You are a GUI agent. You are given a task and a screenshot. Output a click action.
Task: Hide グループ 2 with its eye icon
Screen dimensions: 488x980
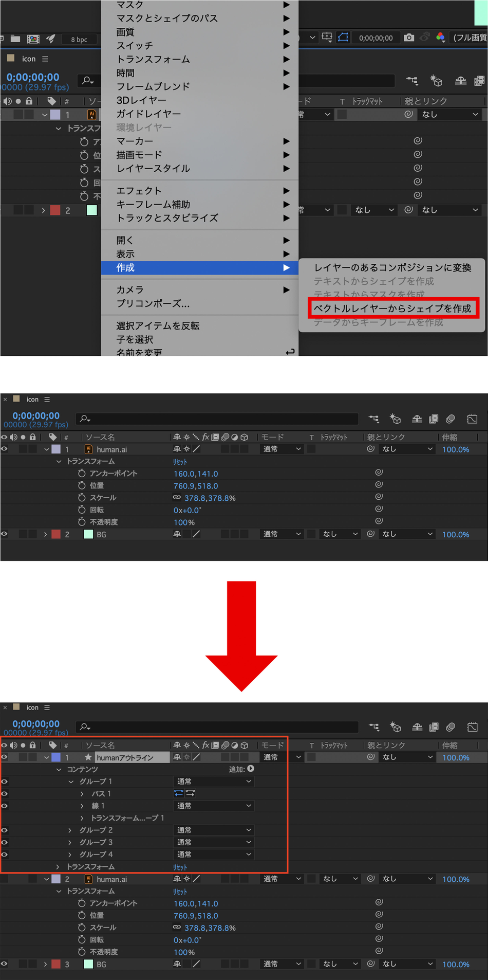[x=5, y=830]
